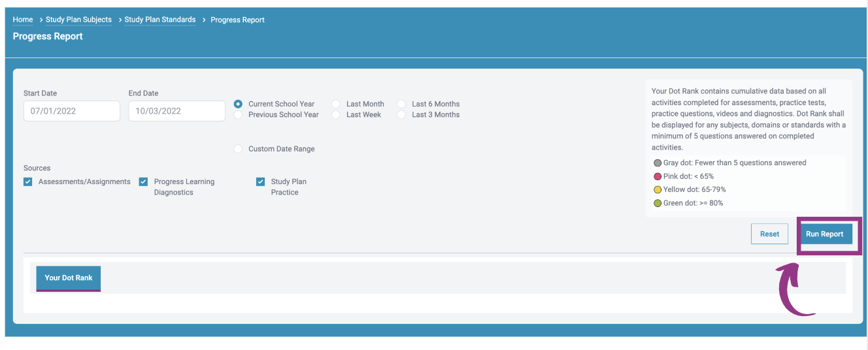The height and width of the screenshot is (350, 868).
Task: Click the gray dot legend icon
Action: pos(658,163)
